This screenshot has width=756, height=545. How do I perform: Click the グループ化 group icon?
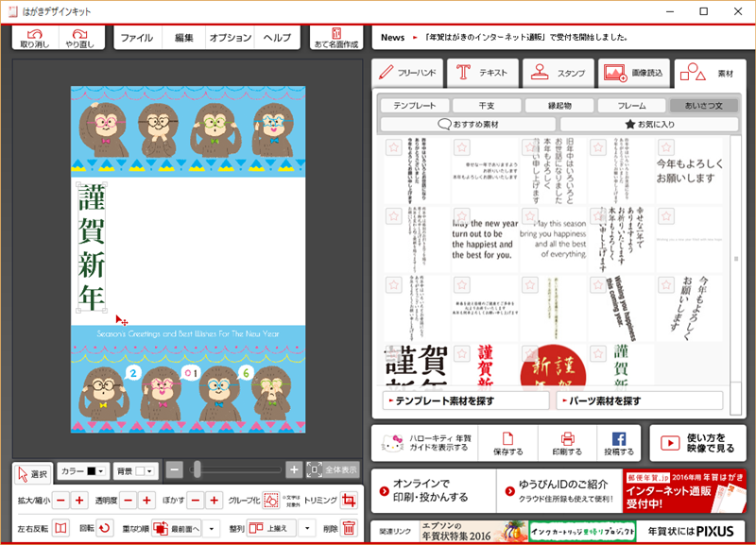click(271, 500)
